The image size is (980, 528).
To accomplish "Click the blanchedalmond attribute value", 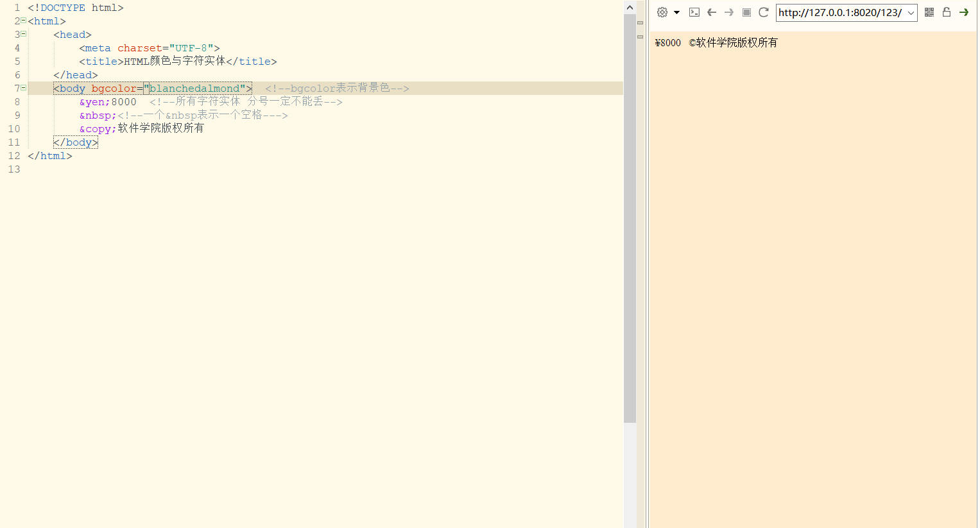I will pyautogui.click(x=194, y=89).
